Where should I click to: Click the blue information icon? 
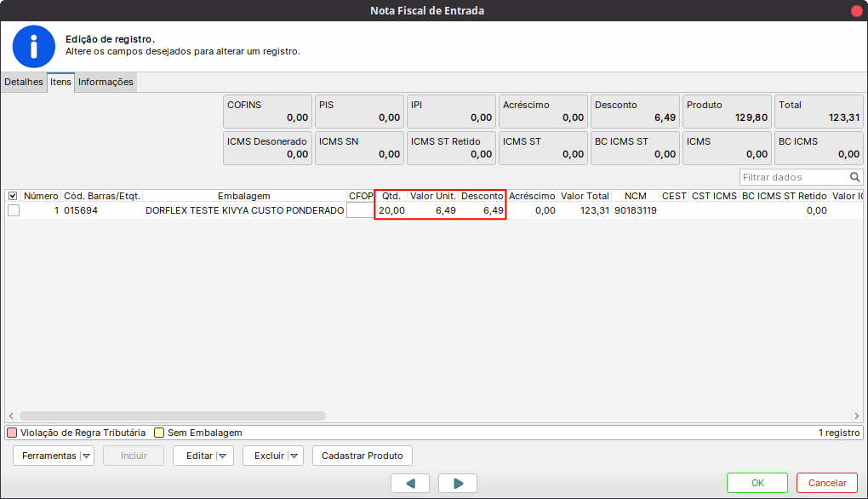34,46
